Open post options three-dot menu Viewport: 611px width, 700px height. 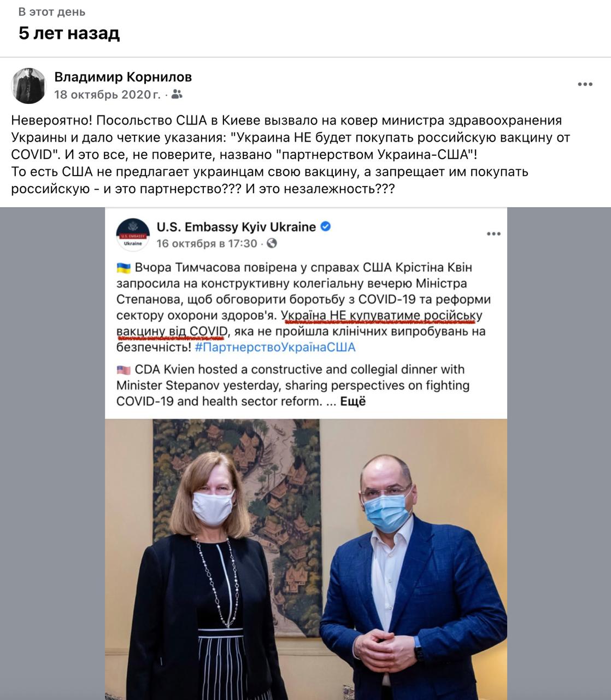tap(585, 84)
